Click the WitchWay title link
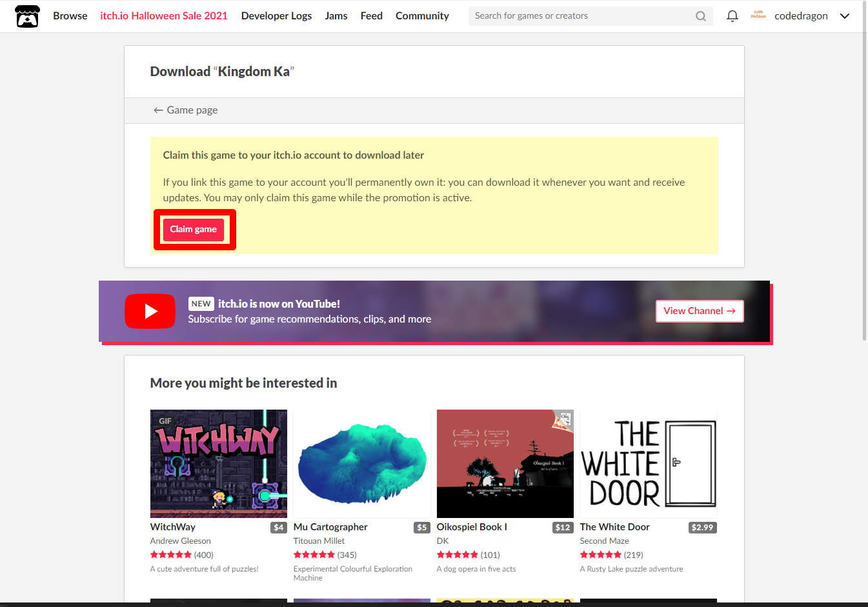This screenshot has height=607, width=868. coord(173,527)
